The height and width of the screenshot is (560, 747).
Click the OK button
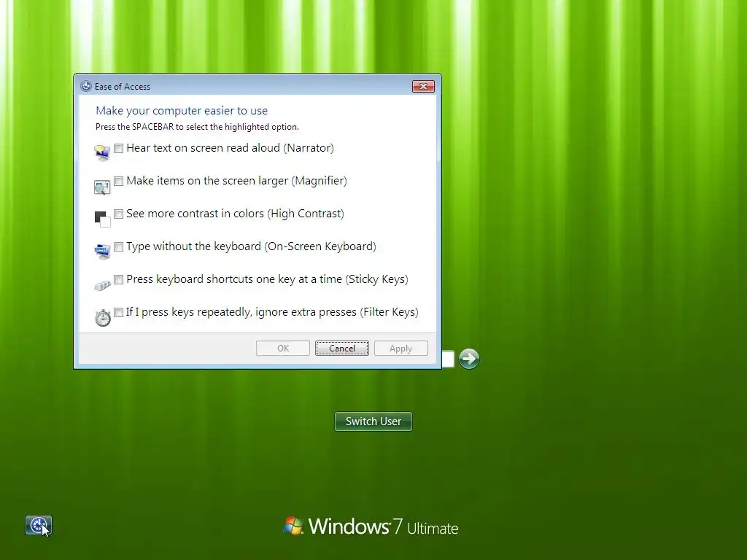283,348
